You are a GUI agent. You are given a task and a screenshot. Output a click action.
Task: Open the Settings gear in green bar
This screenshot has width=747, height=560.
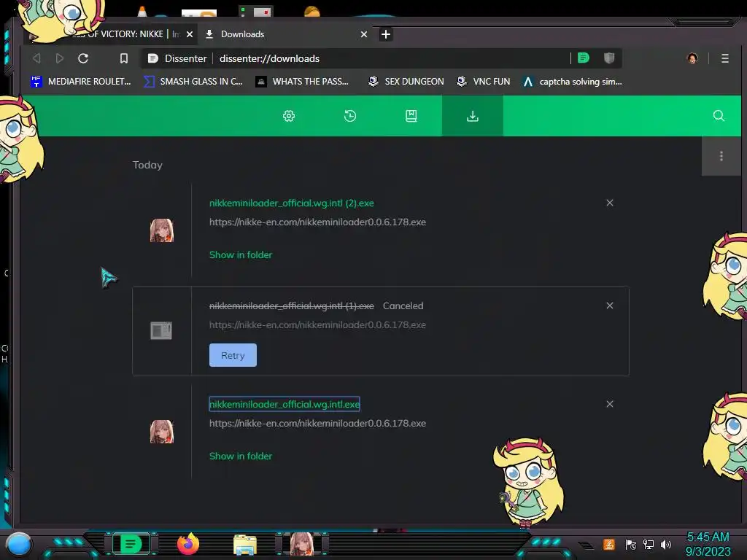(x=289, y=116)
